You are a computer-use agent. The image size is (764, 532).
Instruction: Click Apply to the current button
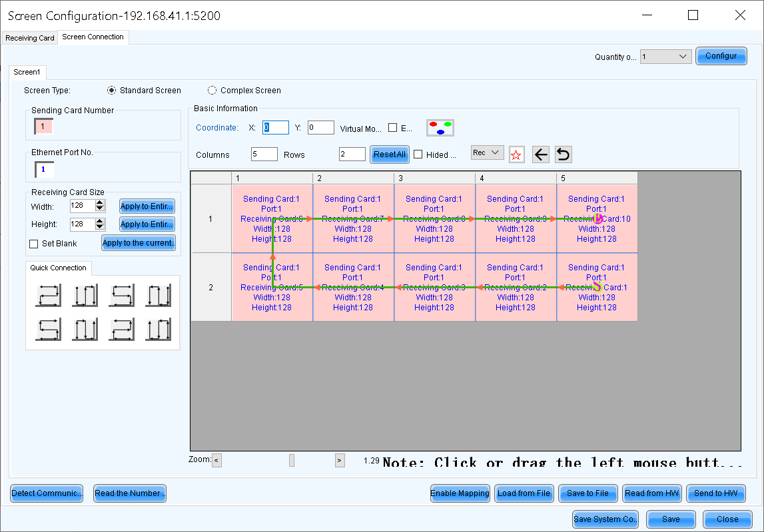tap(139, 242)
